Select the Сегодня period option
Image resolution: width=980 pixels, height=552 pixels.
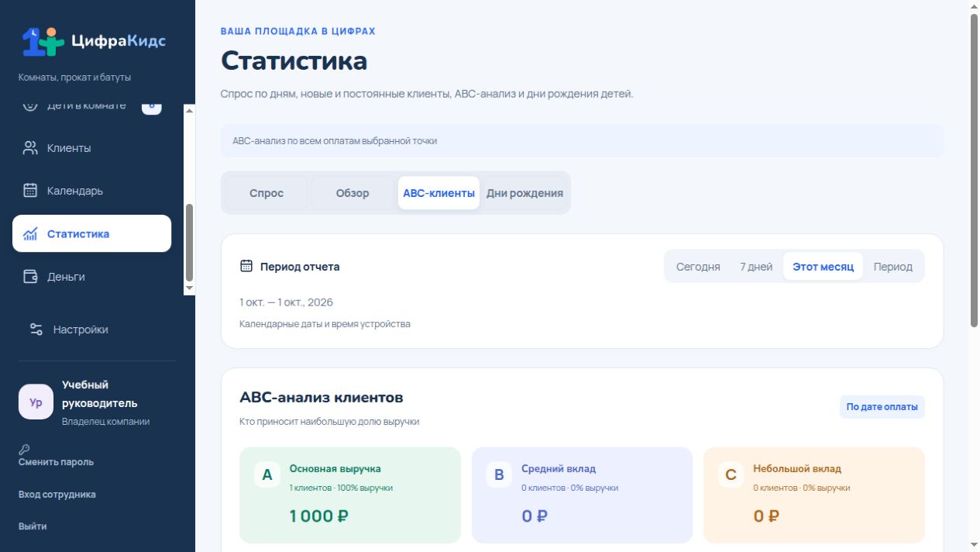[698, 267]
